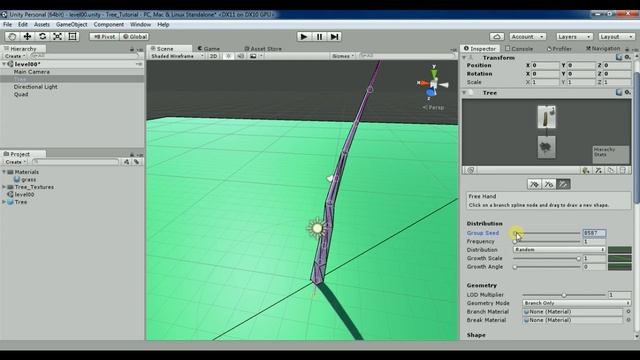Open Tree component help book icon
Viewport: 640px width, 360px height.
click(x=619, y=93)
